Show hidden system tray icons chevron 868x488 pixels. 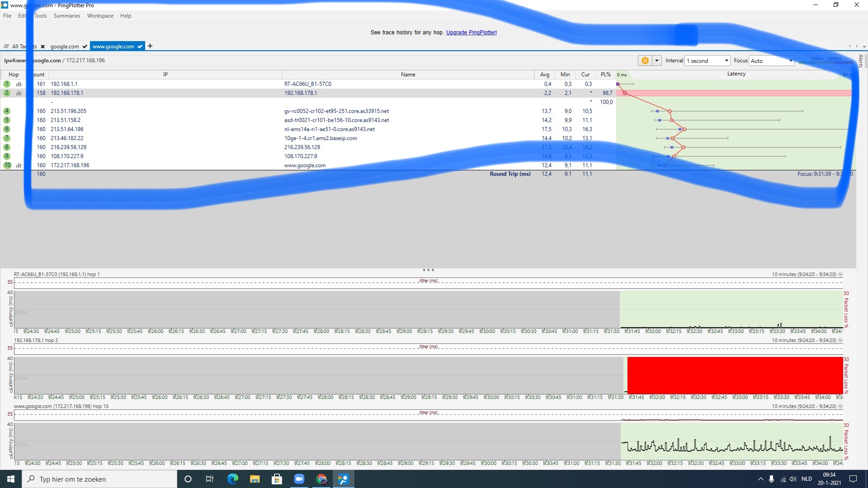pos(760,479)
